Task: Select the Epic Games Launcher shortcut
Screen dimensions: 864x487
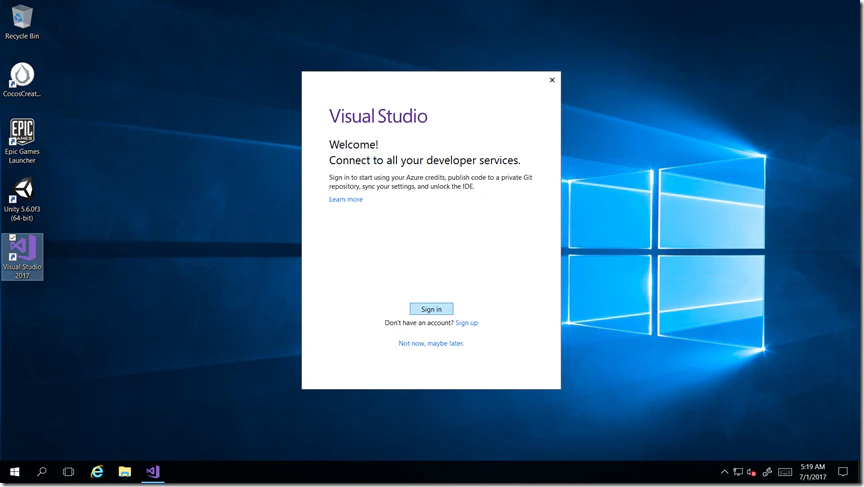Action: [x=22, y=133]
